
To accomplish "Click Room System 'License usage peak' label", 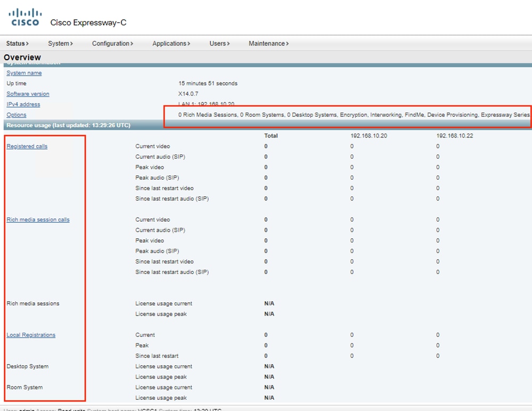I will pyautogui.click(x=161, y=398).
